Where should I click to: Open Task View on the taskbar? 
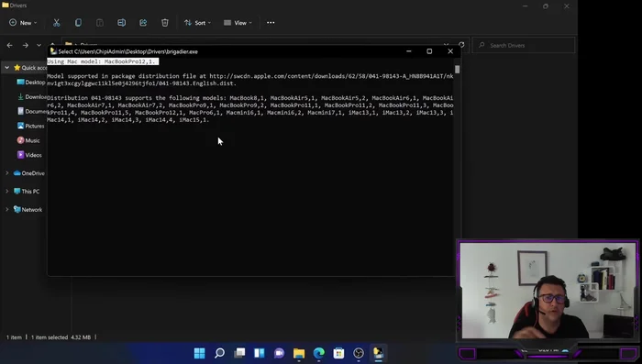[x=239, y=353]
